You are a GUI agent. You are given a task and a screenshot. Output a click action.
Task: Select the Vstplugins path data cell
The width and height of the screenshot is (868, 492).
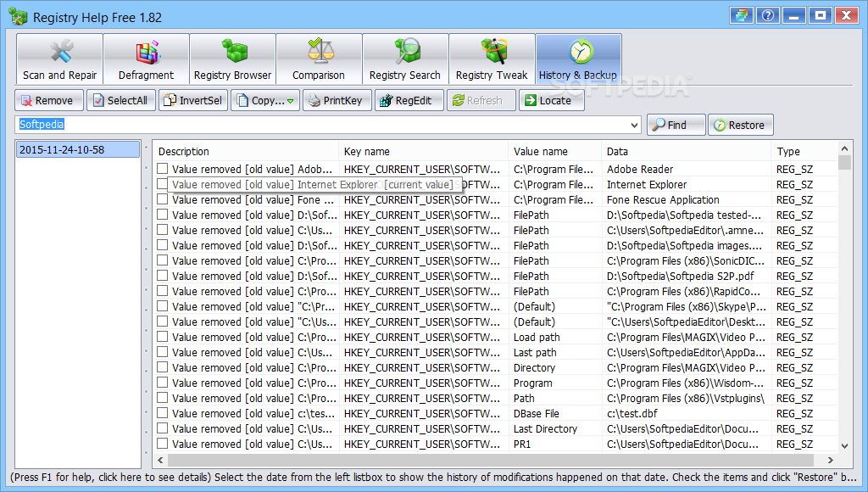pyautogui.click(x=685, y=399)
